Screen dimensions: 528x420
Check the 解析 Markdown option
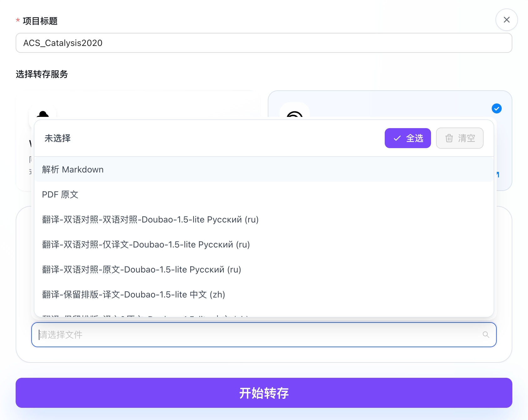click(73, 169)
